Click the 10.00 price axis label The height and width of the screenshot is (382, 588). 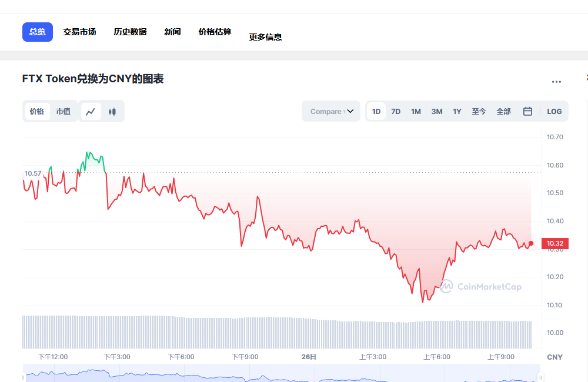555,333
